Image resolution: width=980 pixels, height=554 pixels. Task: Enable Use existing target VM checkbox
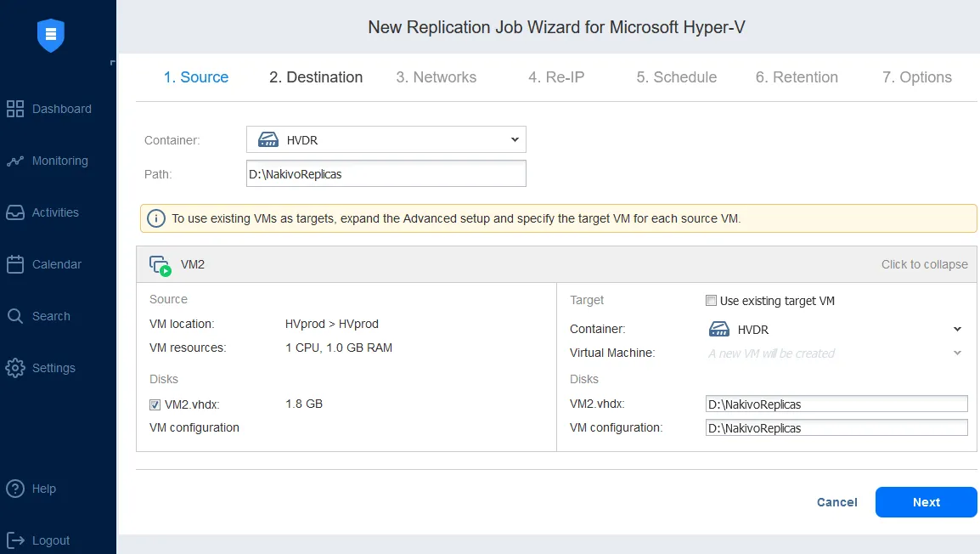712,301
